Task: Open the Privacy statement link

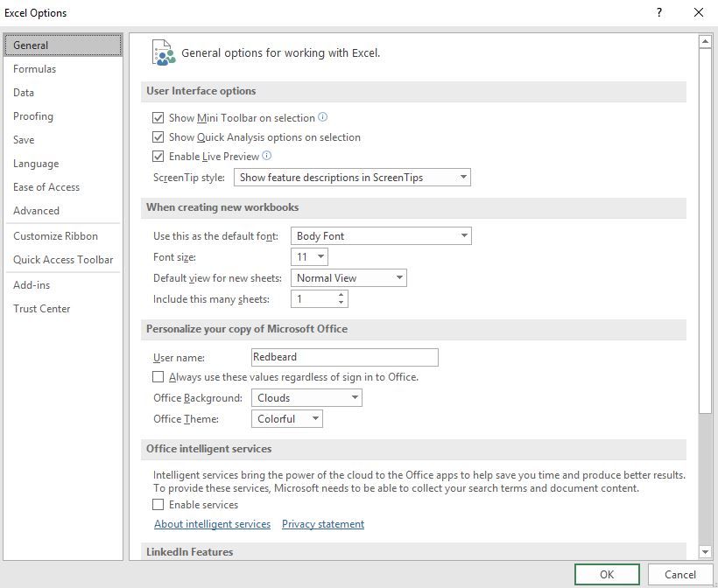Action: (323, 524)
